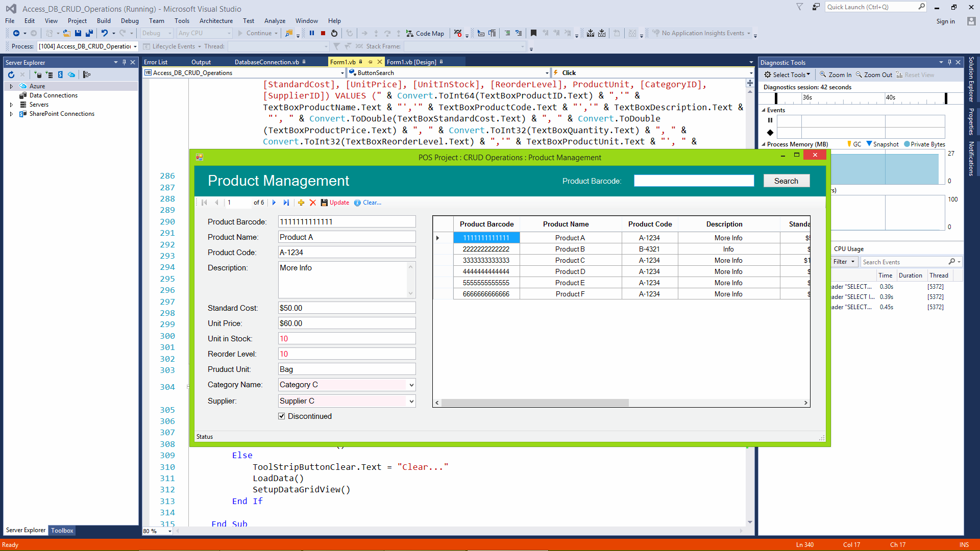Screen dimensions: 980x551
Task: Toggle the pin on the Form1.vb tab
Action: click(370, 62)
